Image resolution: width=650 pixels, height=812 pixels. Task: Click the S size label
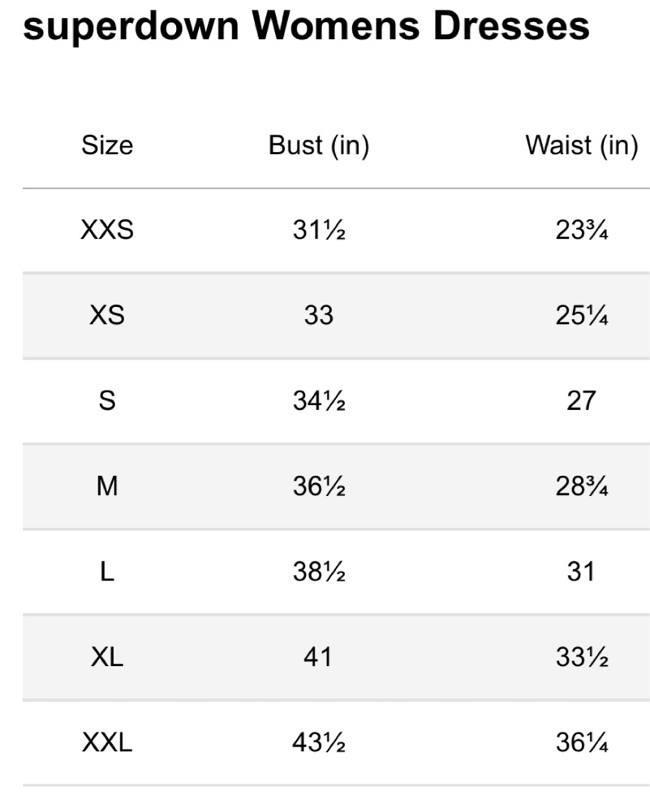(x=107, y=401)
